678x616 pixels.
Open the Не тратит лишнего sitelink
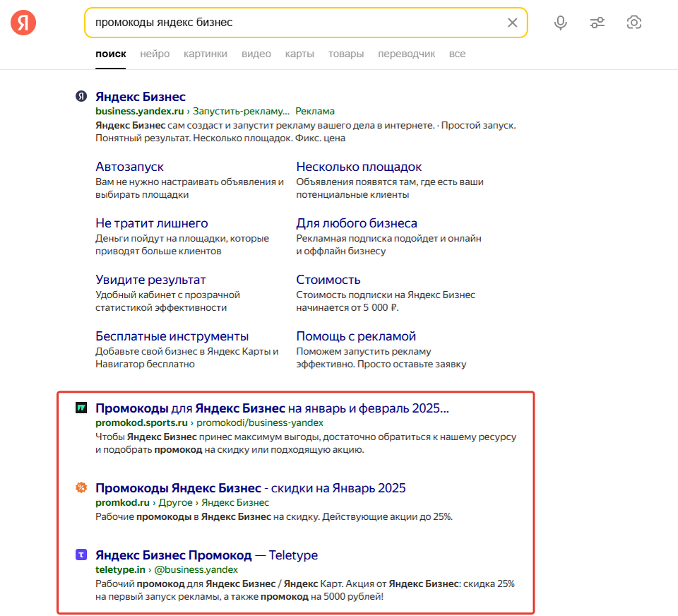tap(152, 223)
